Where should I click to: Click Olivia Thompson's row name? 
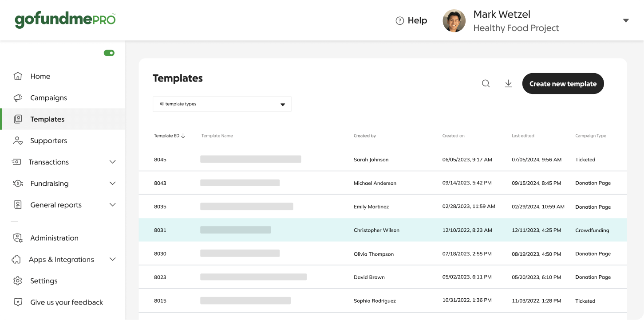tap(374, 254)
